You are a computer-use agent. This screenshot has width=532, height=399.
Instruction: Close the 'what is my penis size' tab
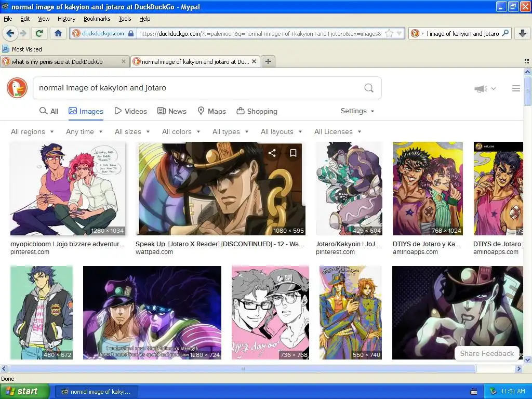click(124, 61)
